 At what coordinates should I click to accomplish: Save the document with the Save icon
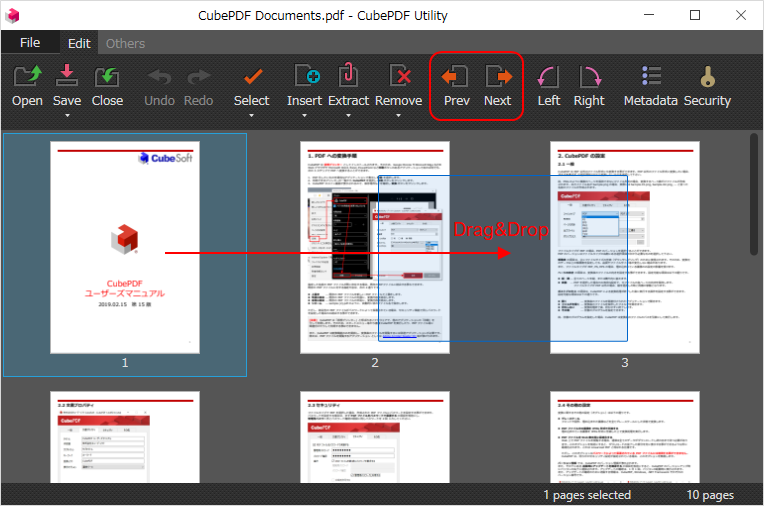click(67, 86)
